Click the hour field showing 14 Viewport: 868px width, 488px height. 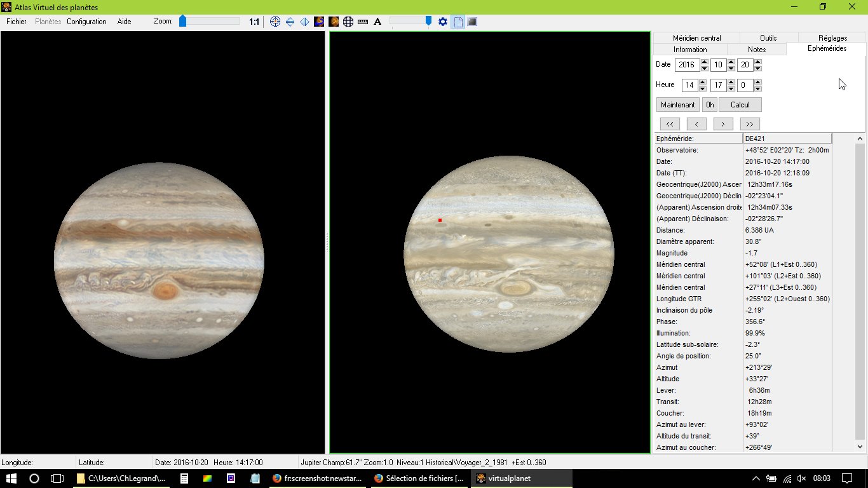[689, 85]
